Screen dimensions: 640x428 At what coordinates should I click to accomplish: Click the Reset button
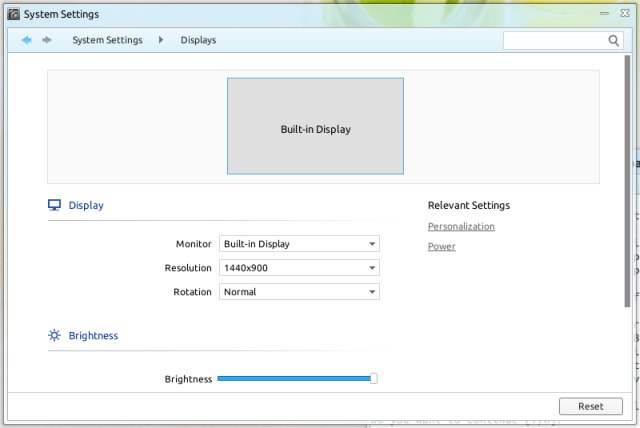tap(591, 406)
